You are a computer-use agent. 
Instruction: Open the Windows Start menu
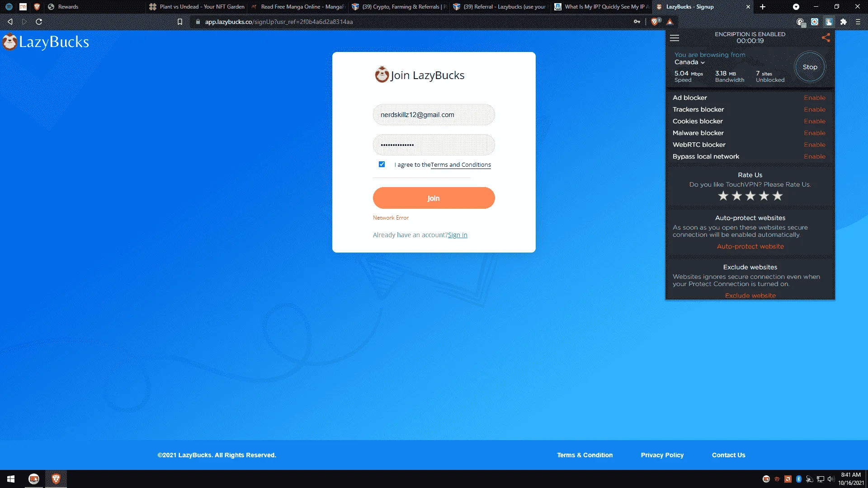(11, 479)
